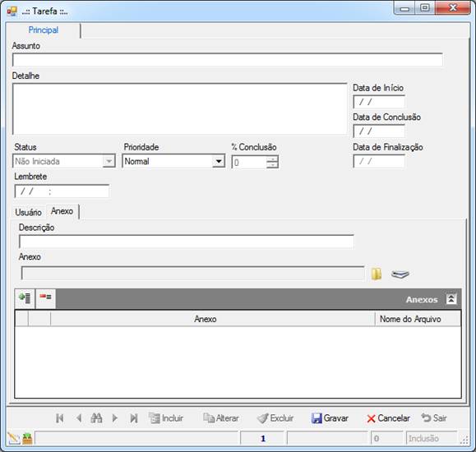Open the Status dropdown
The height and width of the screenshot is (452, 476).
click(x=109, y=161)
